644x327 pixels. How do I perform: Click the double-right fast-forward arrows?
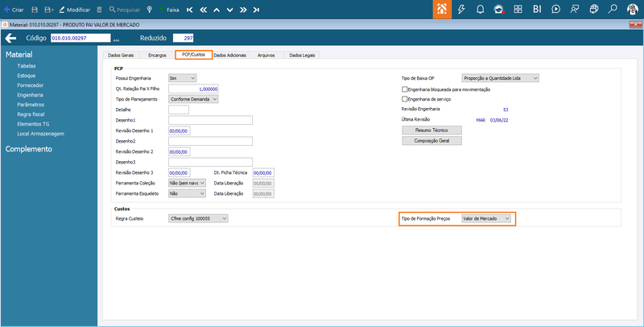pos(243,10)
